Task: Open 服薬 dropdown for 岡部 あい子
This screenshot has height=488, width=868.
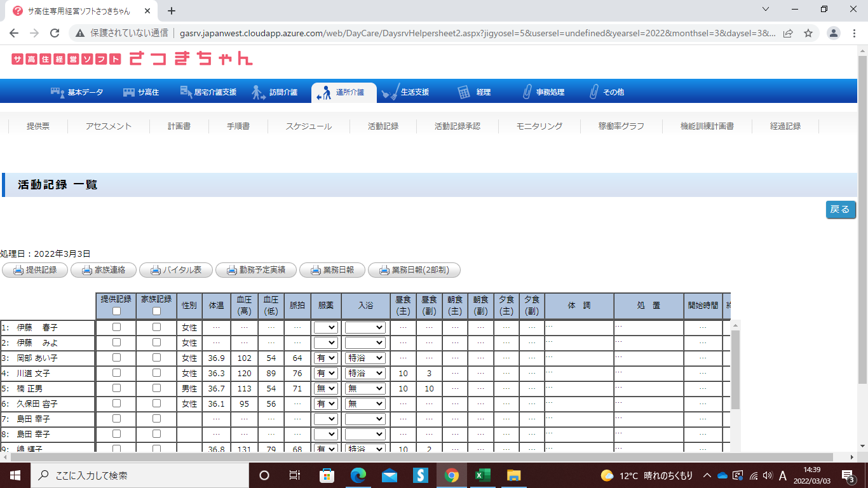Action: [x=325, y=358]
